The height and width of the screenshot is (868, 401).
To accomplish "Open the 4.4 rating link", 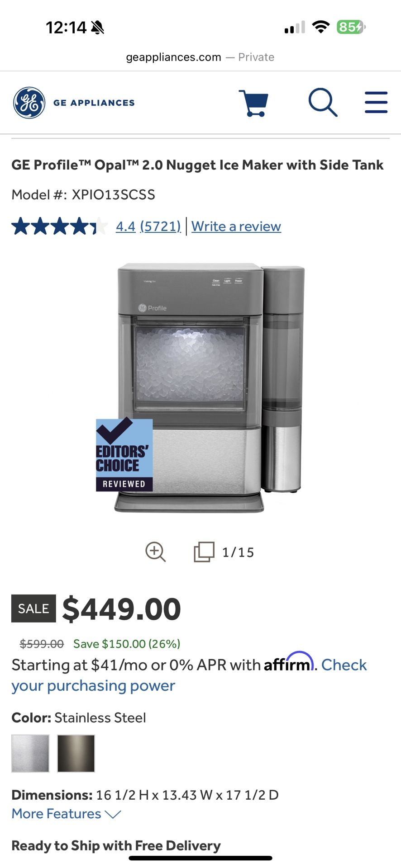I will pos(125,226).
